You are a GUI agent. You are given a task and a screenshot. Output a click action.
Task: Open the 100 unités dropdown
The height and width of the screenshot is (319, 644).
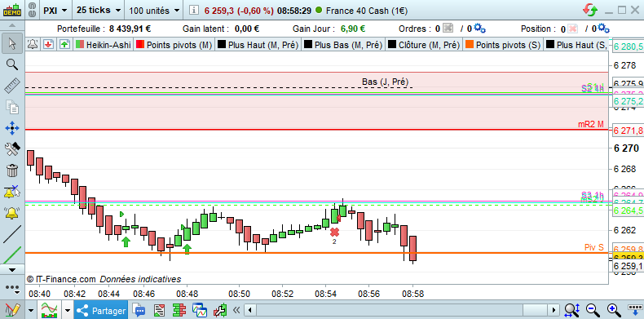[154, 11]
